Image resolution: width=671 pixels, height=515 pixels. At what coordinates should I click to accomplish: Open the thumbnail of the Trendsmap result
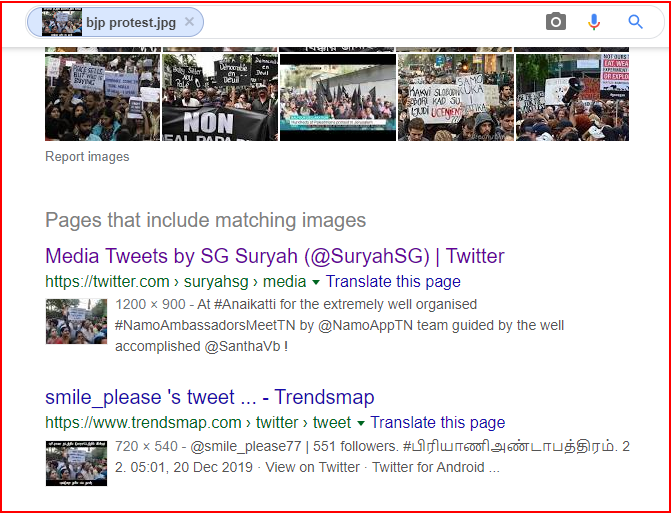(76, 463)
